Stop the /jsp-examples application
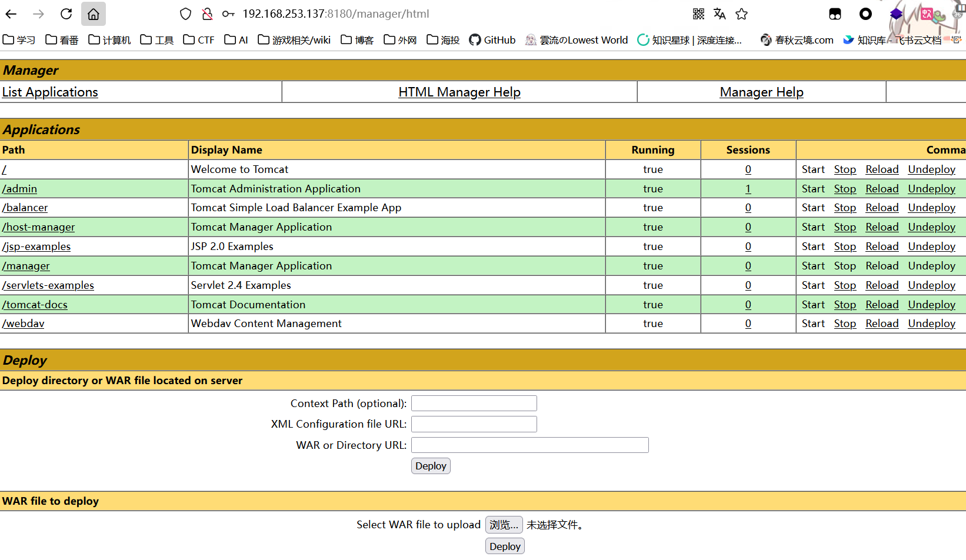 (x=845, y=246)
